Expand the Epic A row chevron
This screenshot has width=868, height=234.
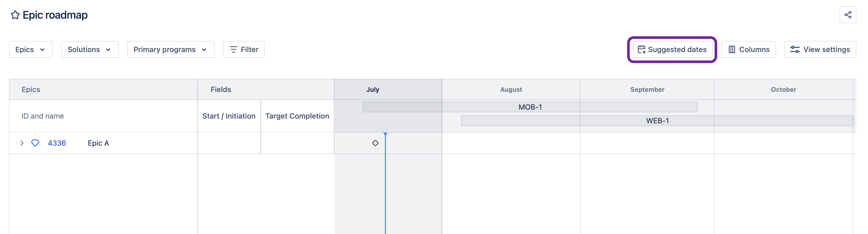22,143
